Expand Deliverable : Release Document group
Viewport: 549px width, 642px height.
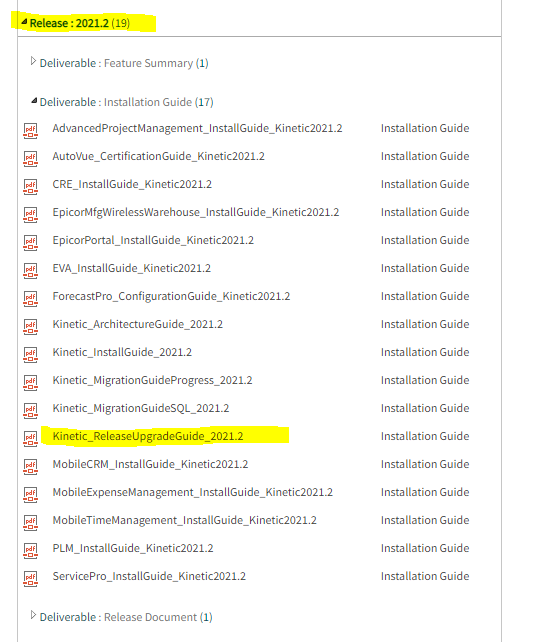(33, 615)
